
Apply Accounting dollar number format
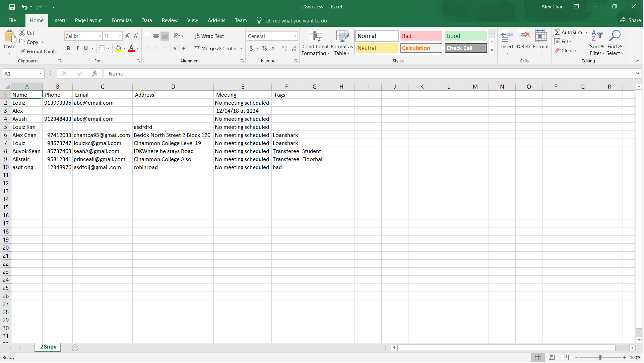pos(251,48)
